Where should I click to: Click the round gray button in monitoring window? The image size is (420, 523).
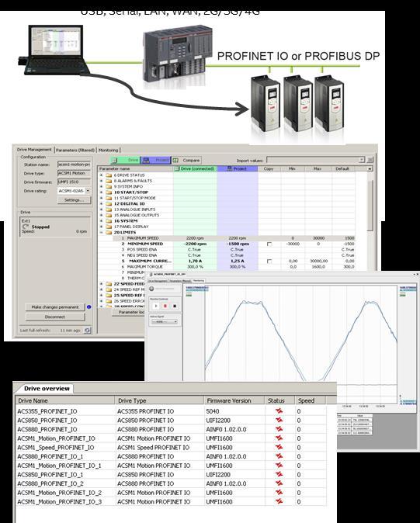[x=152, y=289]
